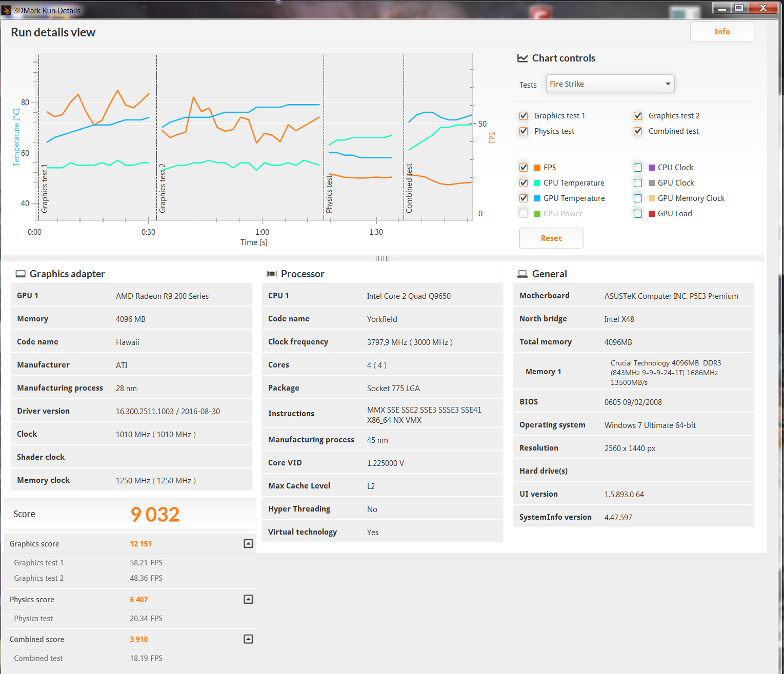Click the purple CPU Clock legend swatch
784x674 pixels.
(x=652, y=168)
